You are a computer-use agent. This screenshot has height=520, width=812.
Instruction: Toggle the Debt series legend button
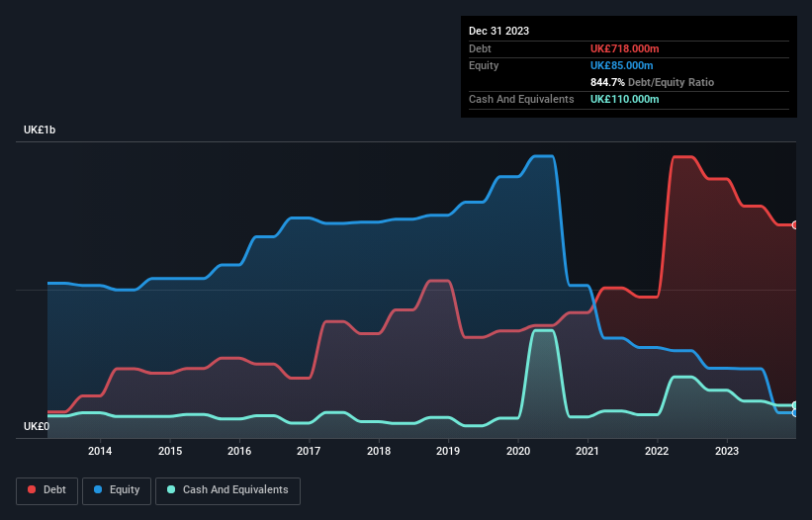pos(47,490)
